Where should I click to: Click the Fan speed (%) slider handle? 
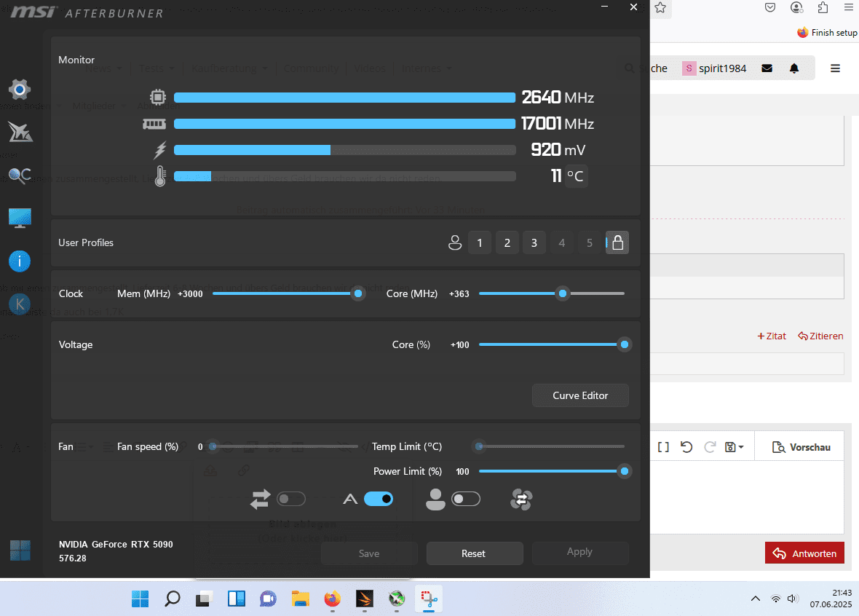click(213, 446)
